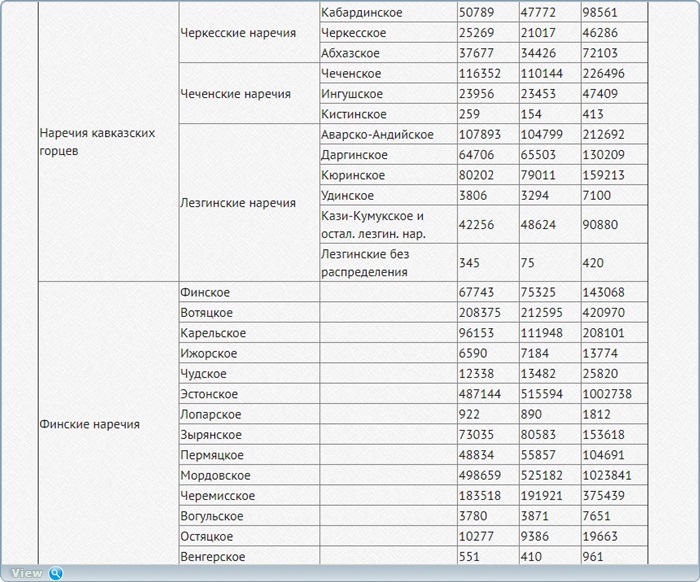Click the value 80583
The image size is (700, 582).
click(x=538, y=435)
